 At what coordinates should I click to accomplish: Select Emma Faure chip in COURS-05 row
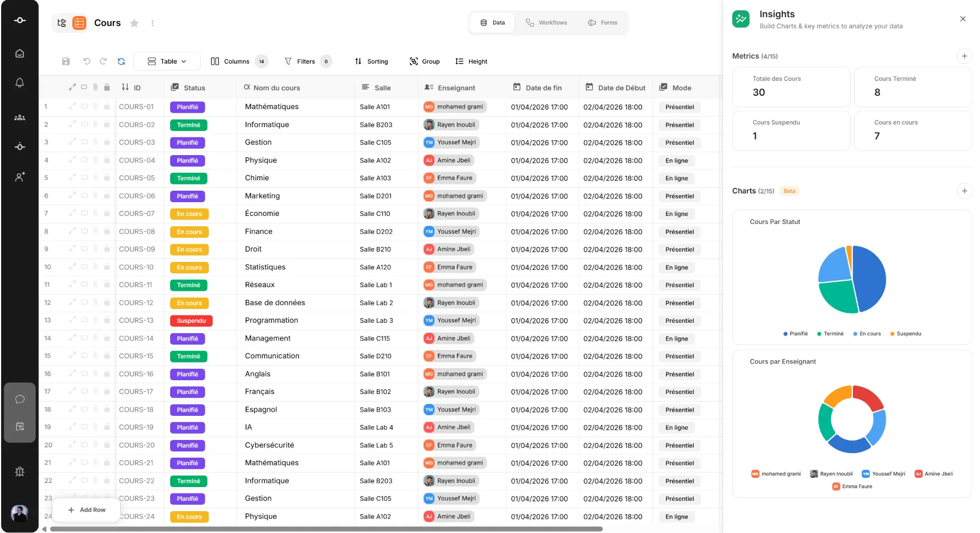point(449,178)
